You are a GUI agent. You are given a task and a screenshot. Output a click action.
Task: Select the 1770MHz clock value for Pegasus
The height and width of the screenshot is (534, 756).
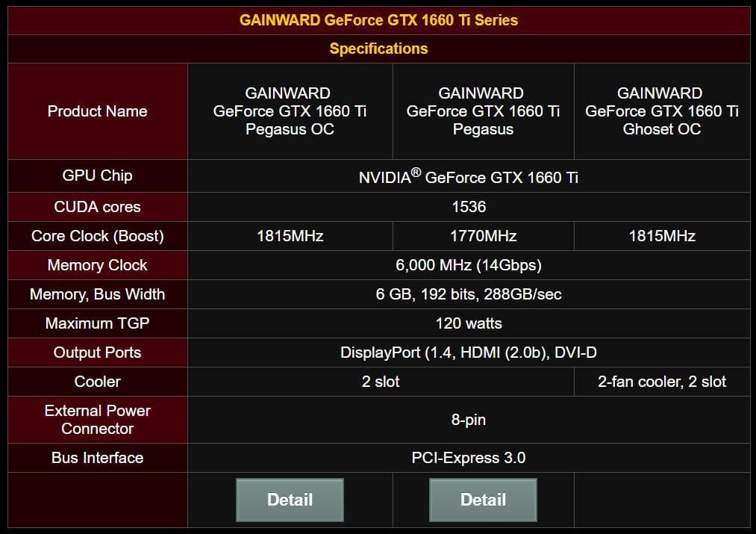pos(482,236)
